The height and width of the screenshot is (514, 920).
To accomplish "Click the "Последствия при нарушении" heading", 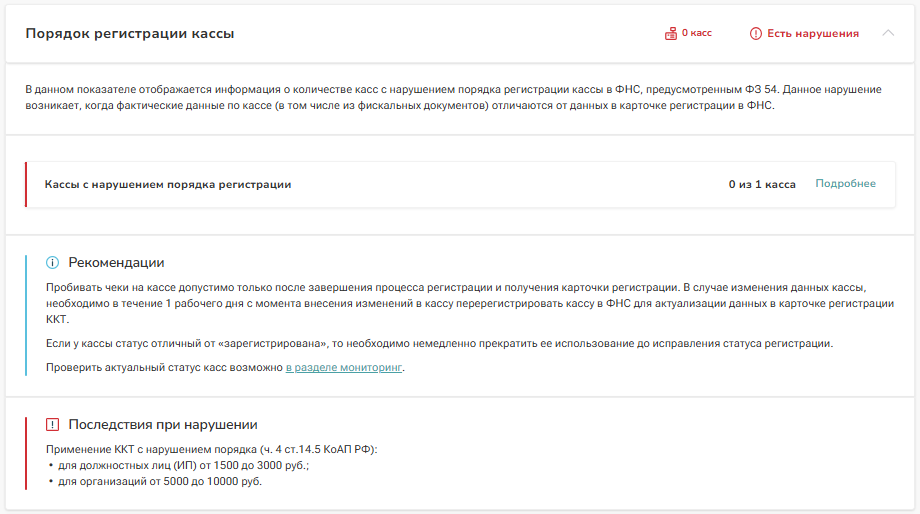I will tap(163, 425).
